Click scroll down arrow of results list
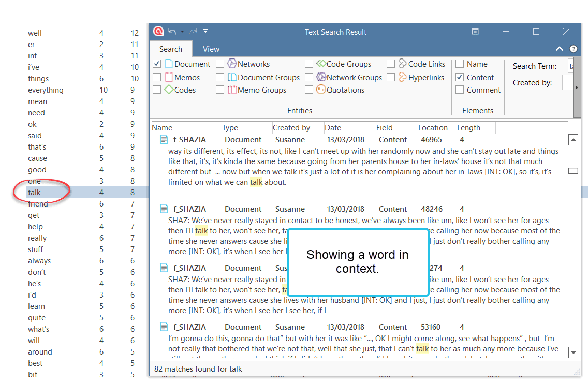 coord(573,352)
